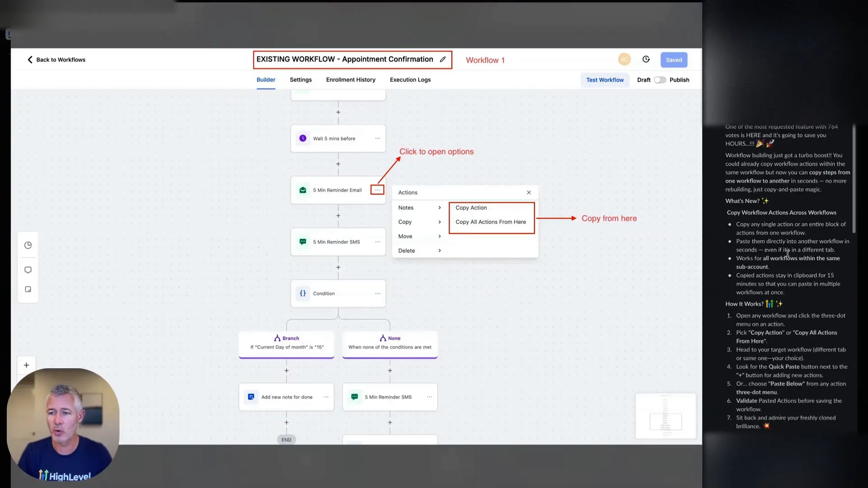The height and width of the screenshot is (488, 868).
Task: Click the AC user avatar
Action: [x=624, y=59]
